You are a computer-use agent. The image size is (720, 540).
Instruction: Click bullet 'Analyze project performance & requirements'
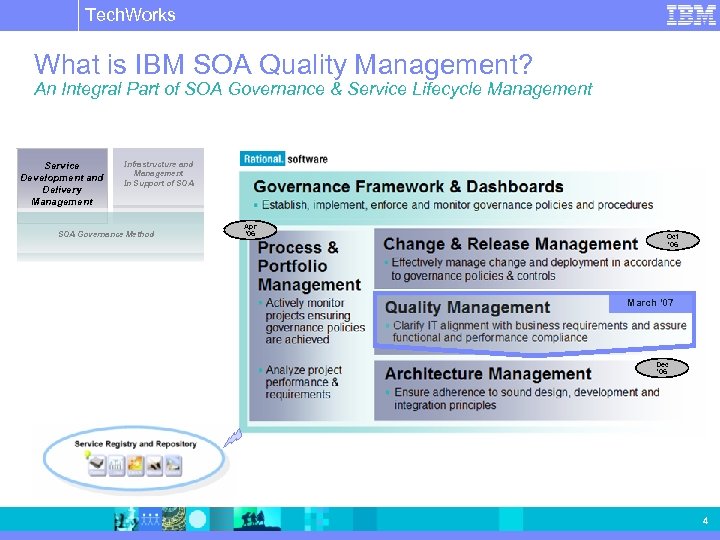point(301,382)
